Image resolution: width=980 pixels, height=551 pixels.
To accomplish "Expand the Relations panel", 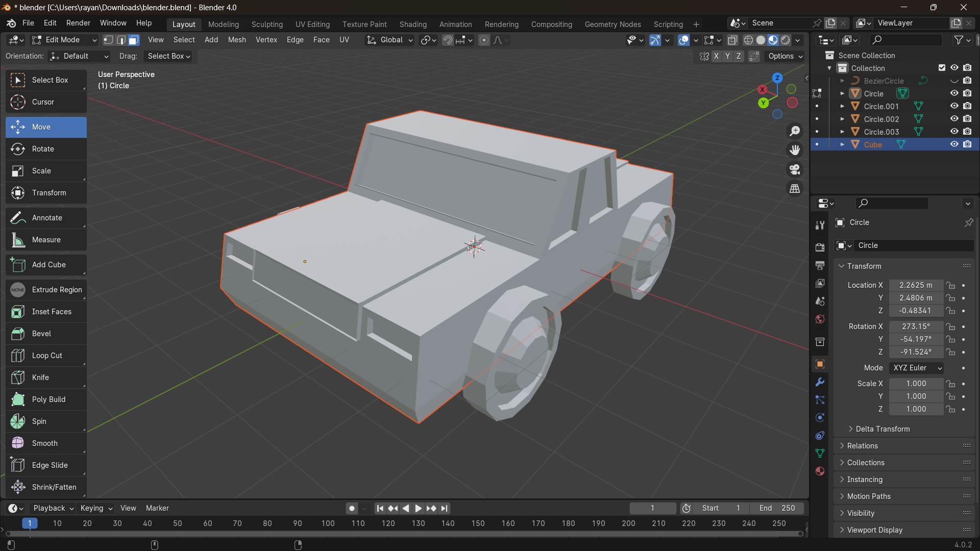I will point(863,446).
